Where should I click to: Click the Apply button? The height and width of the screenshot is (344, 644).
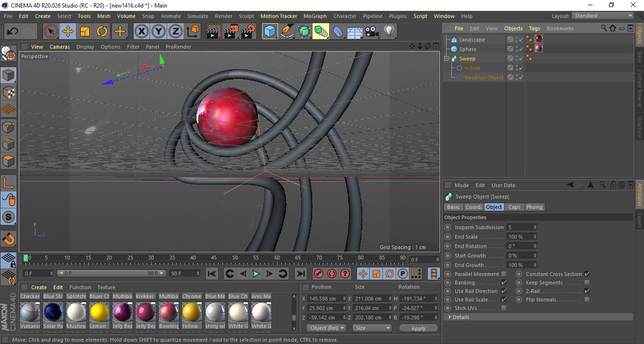click(418, 328)
